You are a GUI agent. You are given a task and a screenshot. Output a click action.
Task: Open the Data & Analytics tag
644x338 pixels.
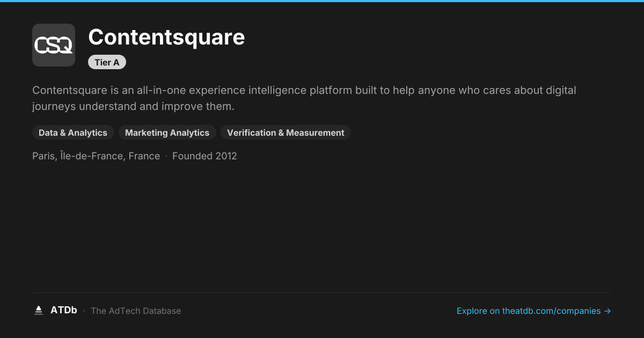(x=73, y=133)
